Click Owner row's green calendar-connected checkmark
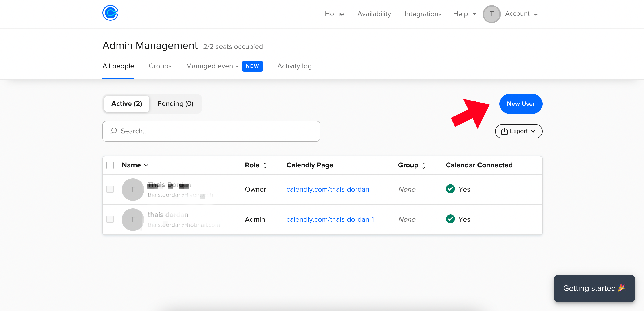Viewport: 644px width, 311px height. click(450, 189)
